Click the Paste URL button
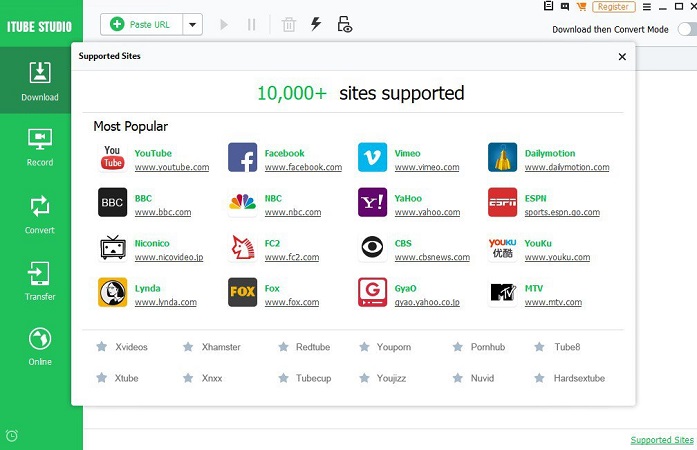Viewport: 697px width, 450px height. [x=141, y=24]
